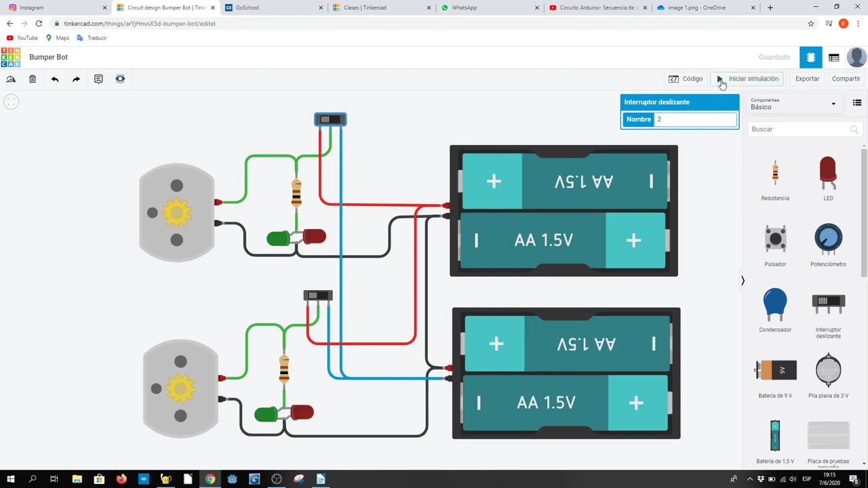This screenshot has width=868, height=488.
Task: Edit the Nombre input field
Action: click(696, 119)
